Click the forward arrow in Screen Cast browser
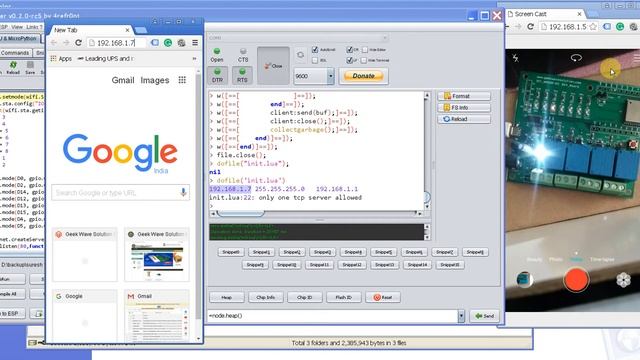 [518, 27]
